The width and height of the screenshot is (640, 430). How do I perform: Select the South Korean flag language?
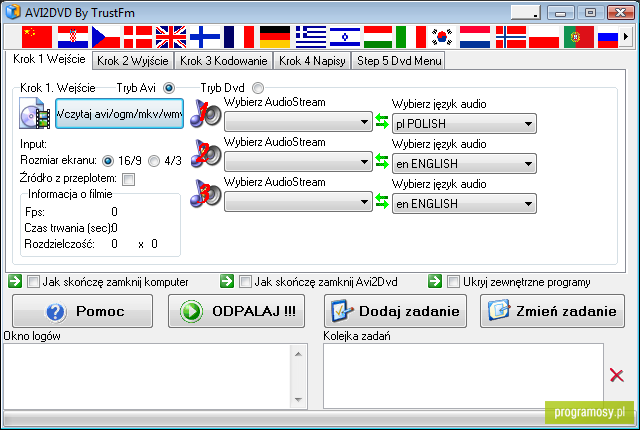(x=442, y=37)
